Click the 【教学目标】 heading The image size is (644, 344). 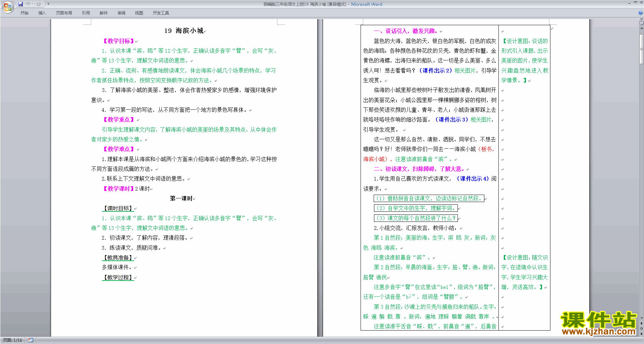[x=118, y=41]
